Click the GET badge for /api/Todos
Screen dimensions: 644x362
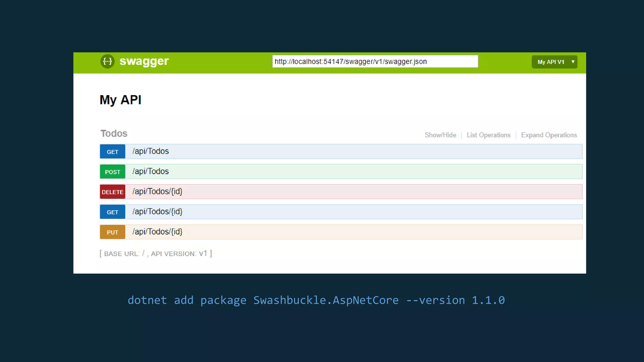pyautogui.click(x=113, y=152)
